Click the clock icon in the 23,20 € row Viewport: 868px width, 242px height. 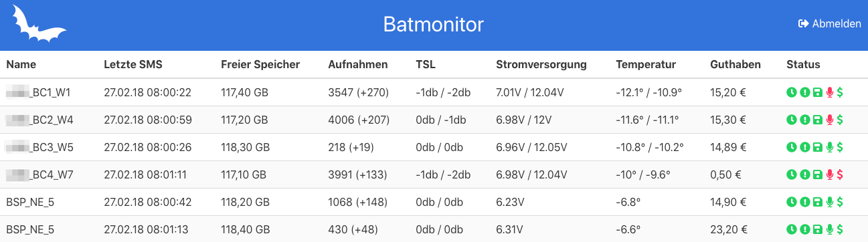point(792,229)
